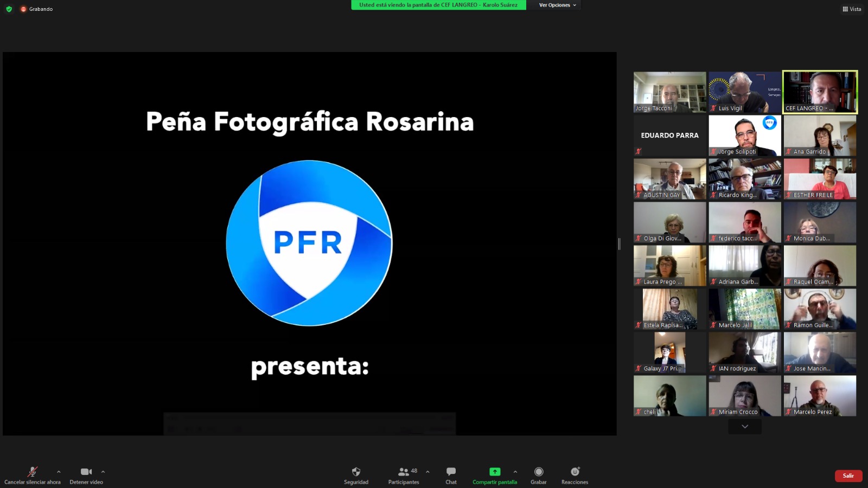Click the unmute microphone icon

tap(33, 472)
